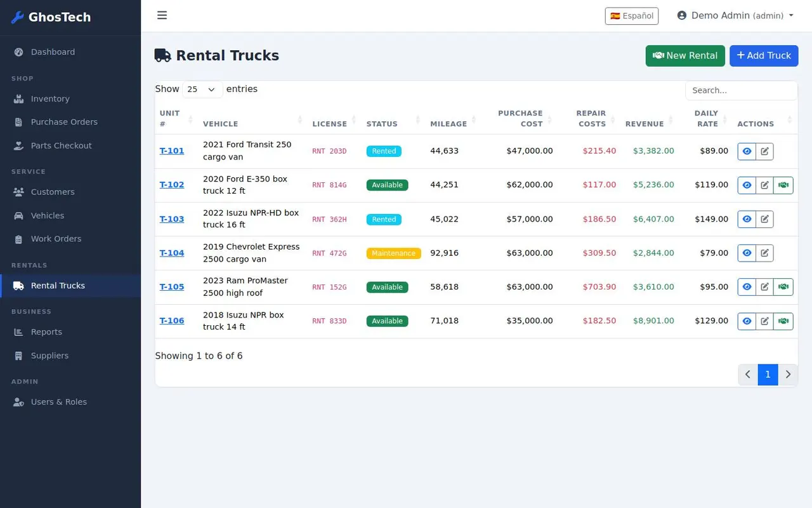The image size is (812, 508).
Task: Click the Add Truck button
Action: tap(764, 56)
